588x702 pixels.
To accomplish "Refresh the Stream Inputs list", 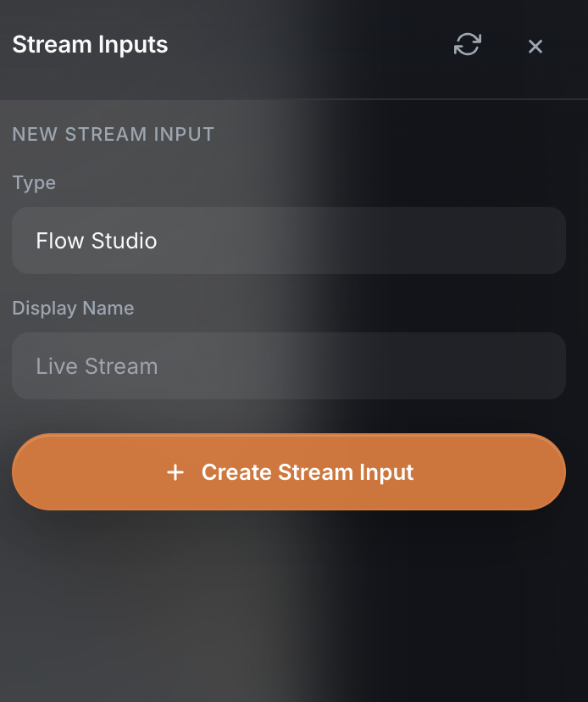I will pyautogui.click(x=467, y=45).
